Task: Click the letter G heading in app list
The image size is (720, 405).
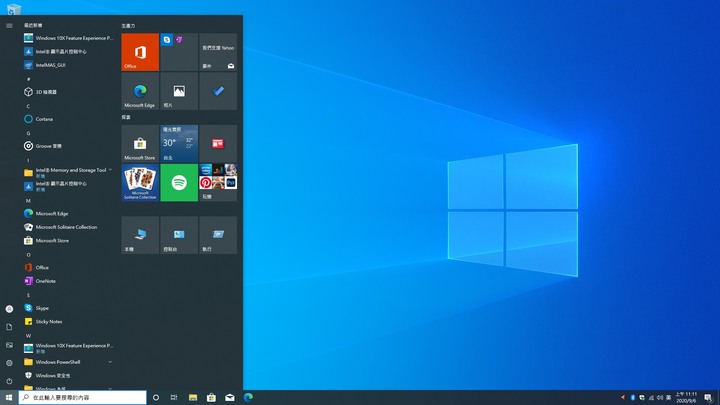Action: tap(28, 133)
